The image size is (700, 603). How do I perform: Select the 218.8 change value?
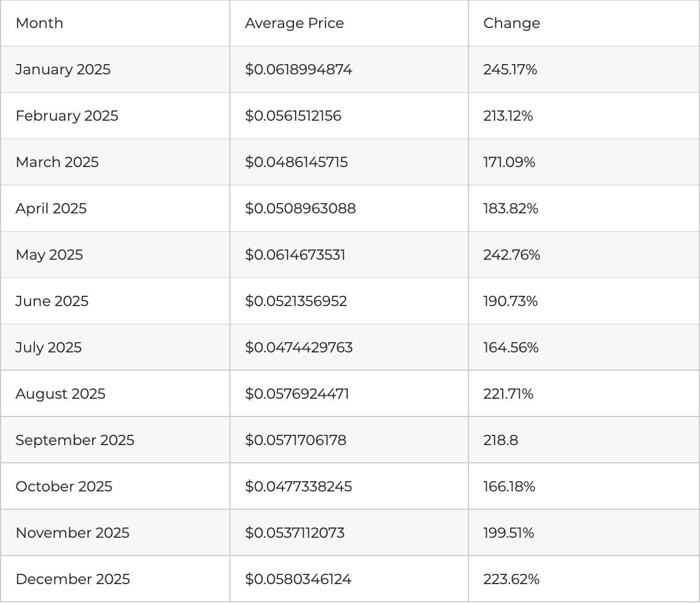tap(500, 441)
